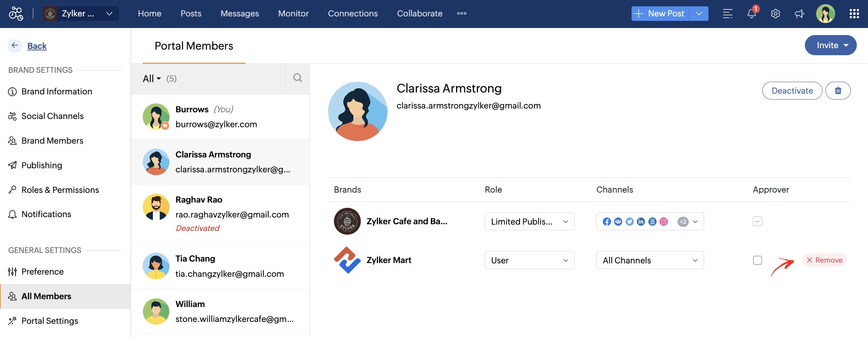
Task: Search members with the magnifier icon
Action: click(298, 78)
